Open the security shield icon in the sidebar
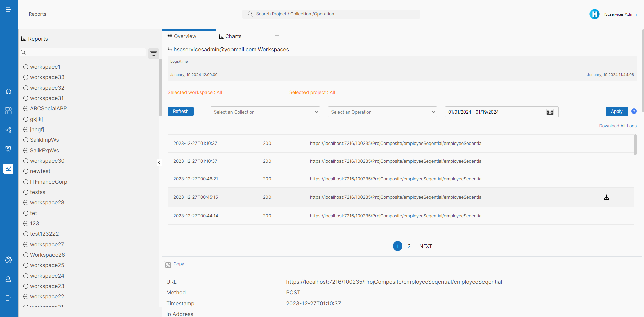Viewport: 644px width, 317px height. (9, 149)
